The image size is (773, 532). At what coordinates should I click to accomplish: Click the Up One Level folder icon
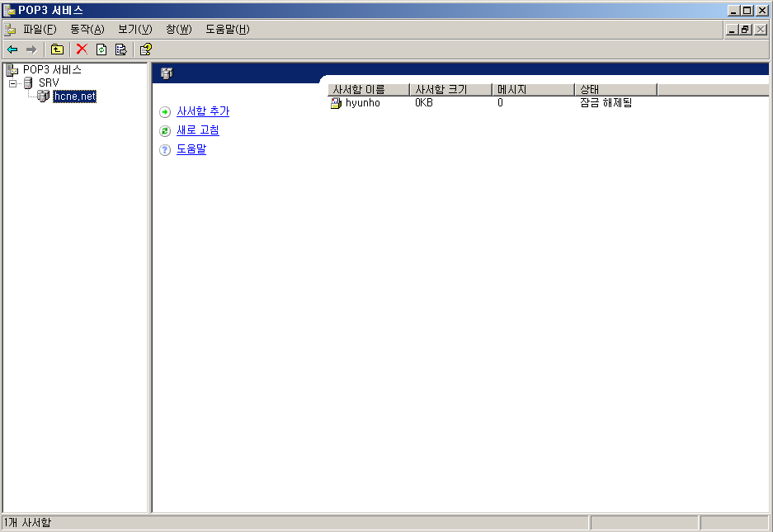coord(57,49)
